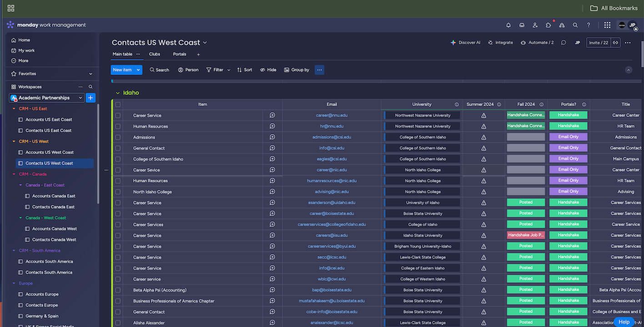Select the checkbox for Human Resources hr@nnu.edu

(x=118, y=126)
